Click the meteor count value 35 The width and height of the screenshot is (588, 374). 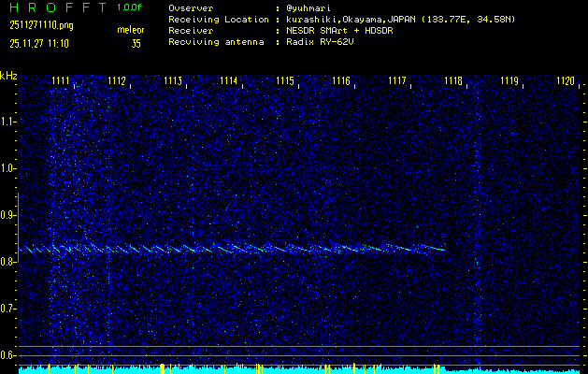tap(136, 43)
